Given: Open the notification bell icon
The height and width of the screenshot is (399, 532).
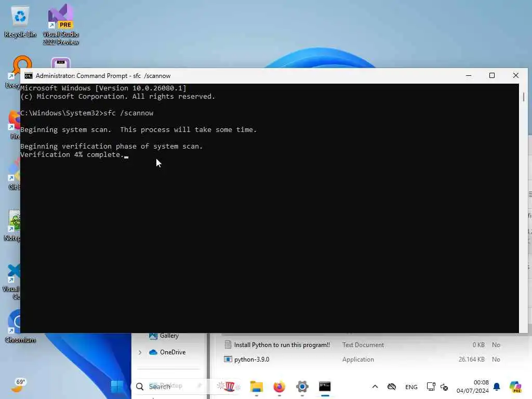Looking at the screenshot, I should (x=497, y=387).
